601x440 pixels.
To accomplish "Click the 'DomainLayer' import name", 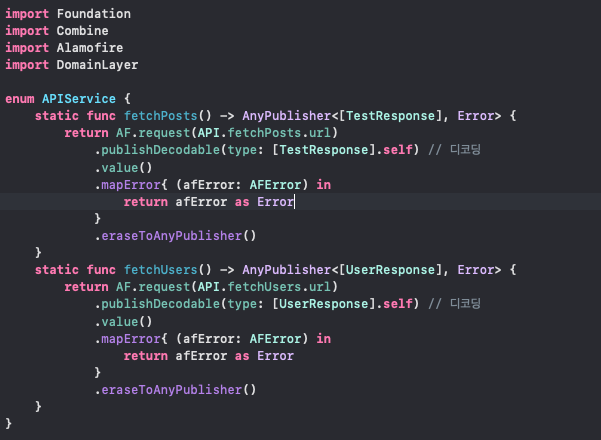I will click(x=97, y=65).
